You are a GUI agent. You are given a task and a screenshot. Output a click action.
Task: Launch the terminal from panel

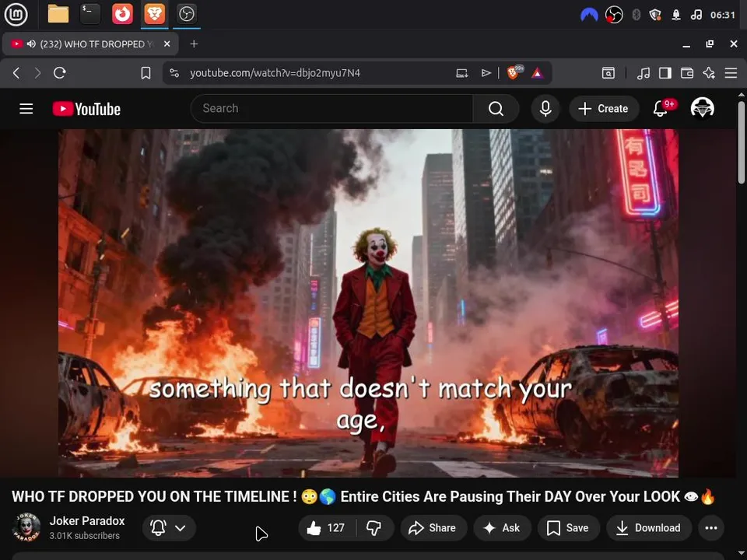(90, 14)
